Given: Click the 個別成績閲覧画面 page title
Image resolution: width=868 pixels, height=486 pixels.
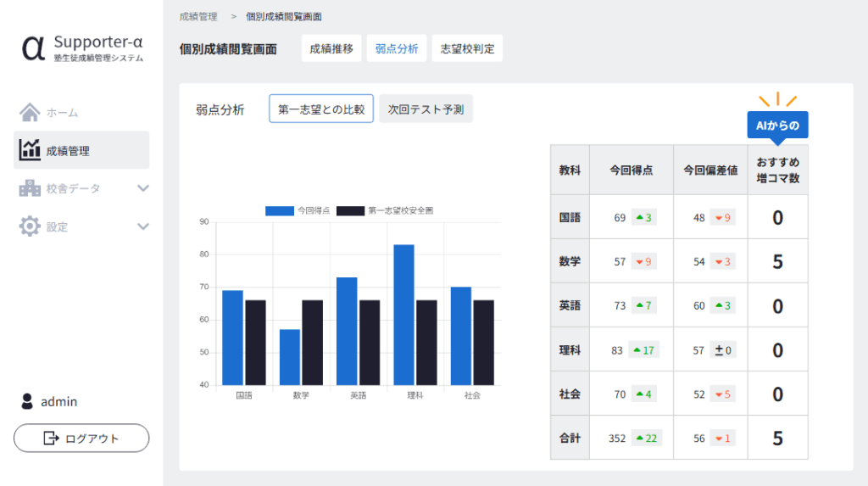Looking at the screenshot, I should tap(228, 49).
